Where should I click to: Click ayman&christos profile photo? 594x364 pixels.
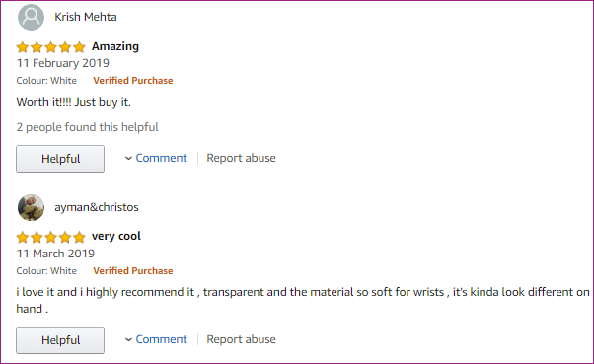(31, 207)
